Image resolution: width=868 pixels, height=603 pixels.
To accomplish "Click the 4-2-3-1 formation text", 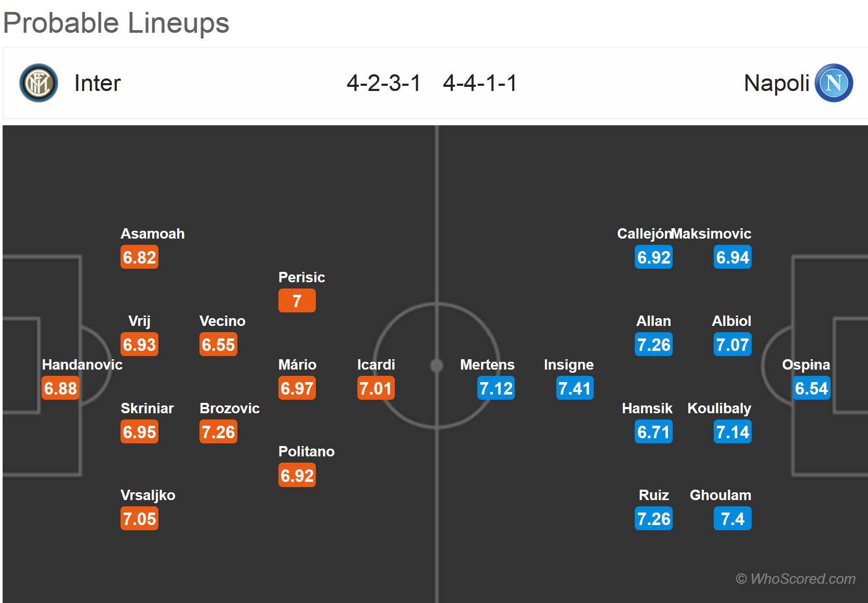I will [383, 83].
